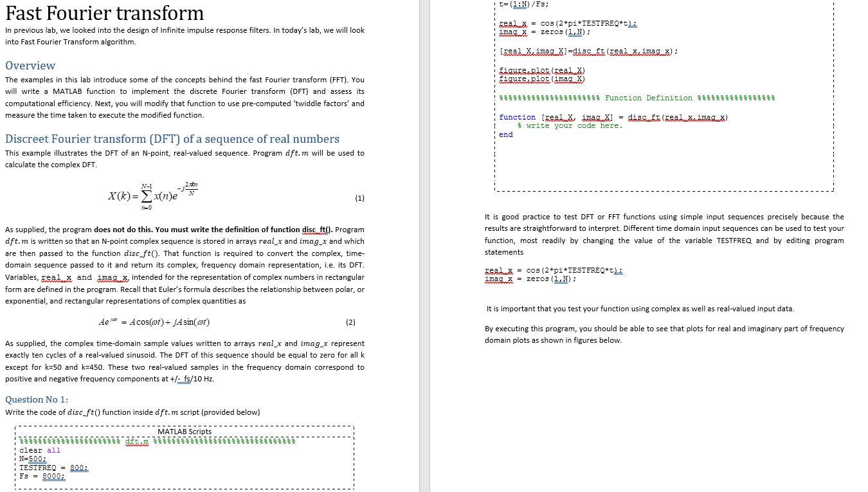The width and height of the screenshot is (868, 492).
Task: Select the "TESTFREQ = 800;" line
Action: point(55,468)
